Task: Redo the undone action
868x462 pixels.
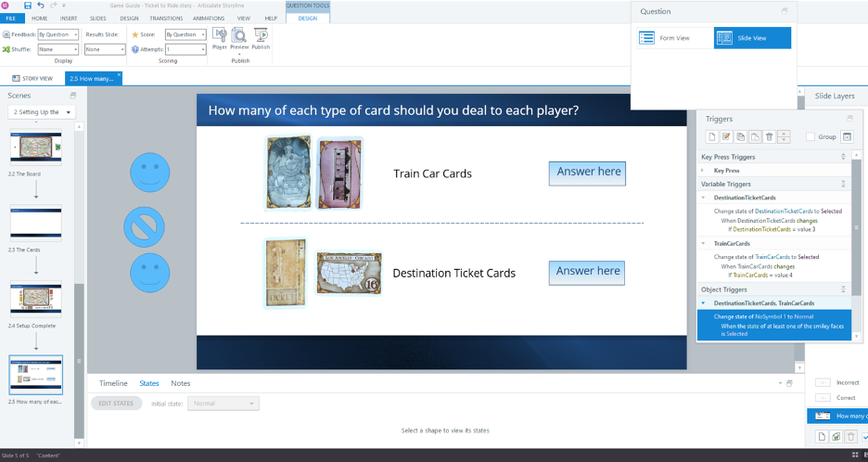Action: [x=54, y=6]
